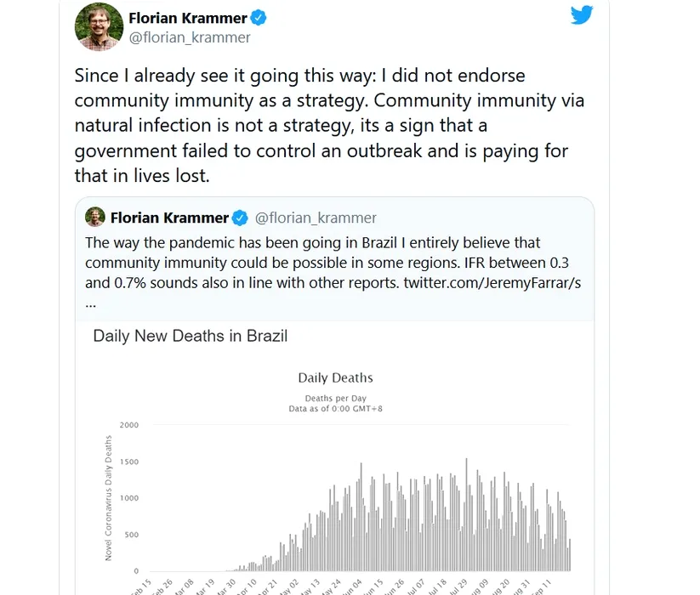Expand the quoted tweet's trailing ellipsis
Viewport: 700px width, 595px height.
point(91,300)
